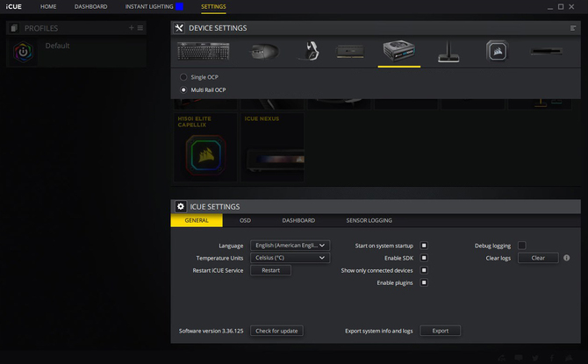Click the Instant Lighting blue color swatch

180,6
